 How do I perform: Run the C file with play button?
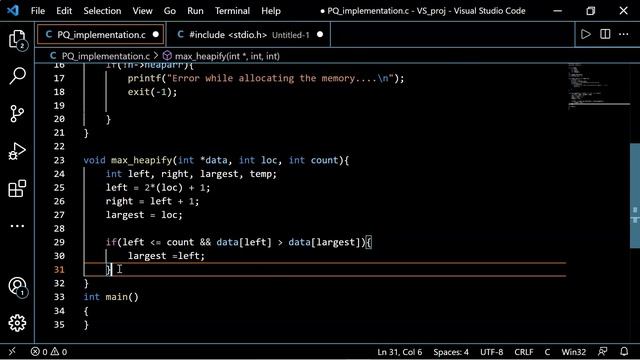pyautogui.click(x=586, y=34)
